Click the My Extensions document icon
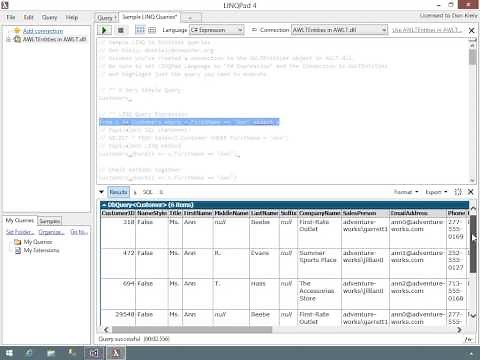Screen dimensions: 480x360 pos(18,250)
